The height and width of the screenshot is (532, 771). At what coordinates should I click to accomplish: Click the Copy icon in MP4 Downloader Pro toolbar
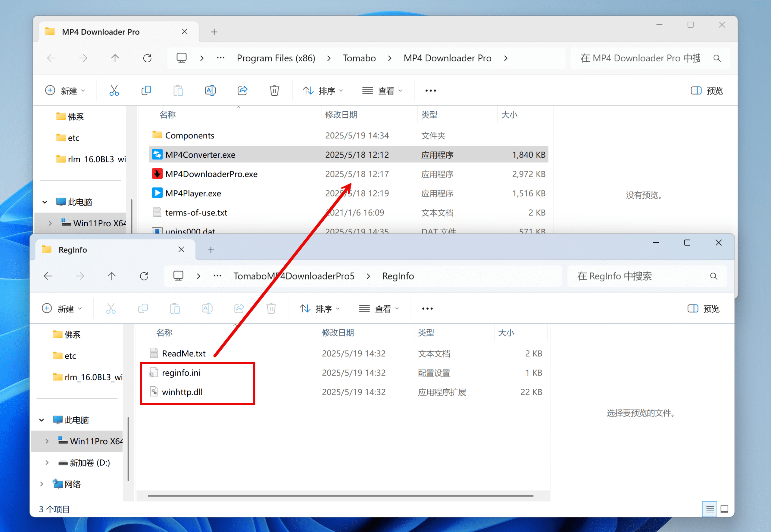(146, 91)
